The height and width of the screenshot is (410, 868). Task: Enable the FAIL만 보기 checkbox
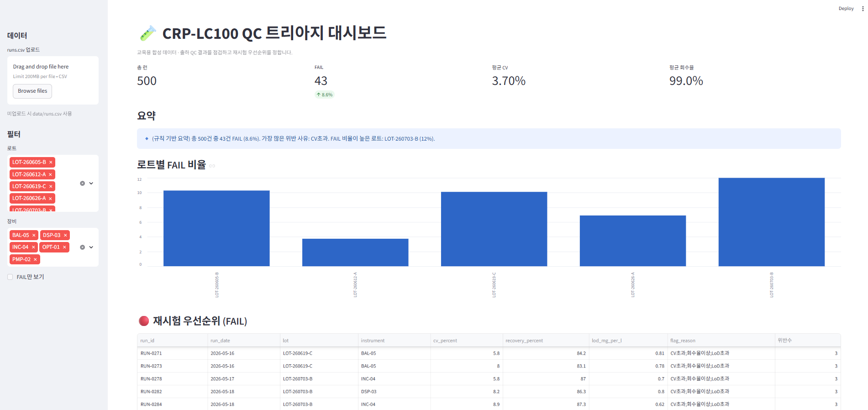(10, 277)
